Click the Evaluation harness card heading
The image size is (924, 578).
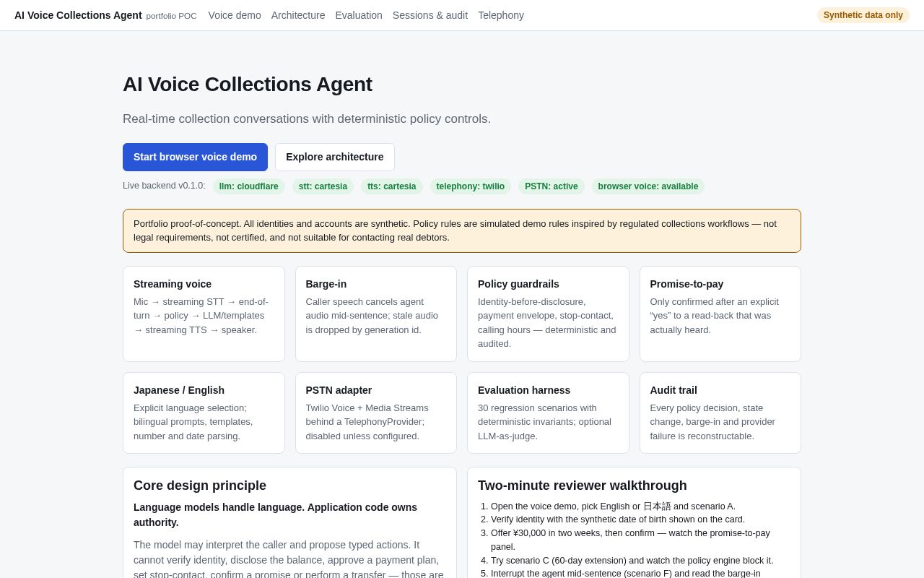pos(524,390)
